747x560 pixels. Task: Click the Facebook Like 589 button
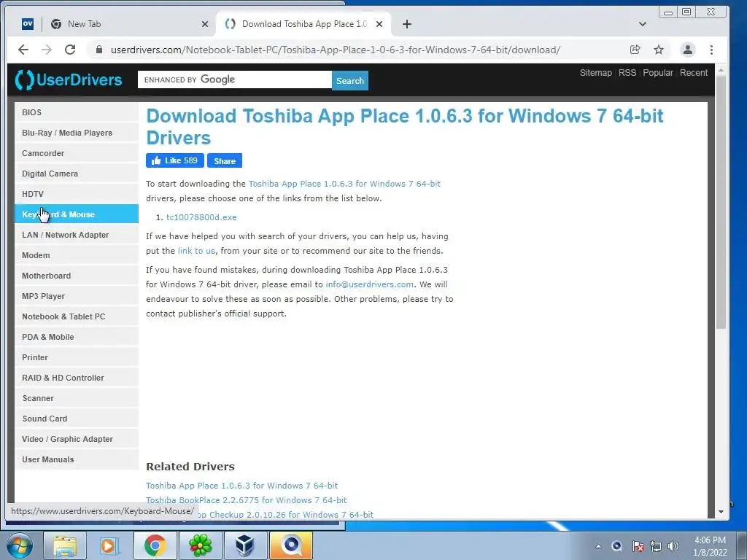point(175,160)
